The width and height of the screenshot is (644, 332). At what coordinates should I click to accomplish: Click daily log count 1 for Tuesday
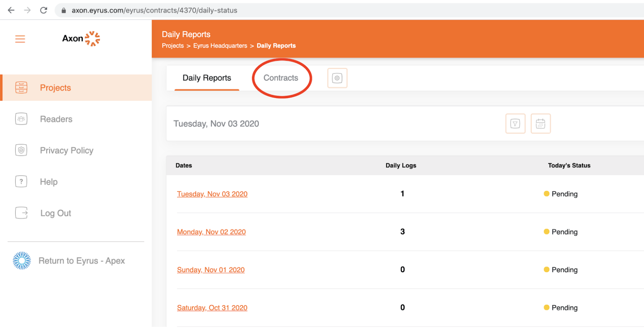point(402,194)
